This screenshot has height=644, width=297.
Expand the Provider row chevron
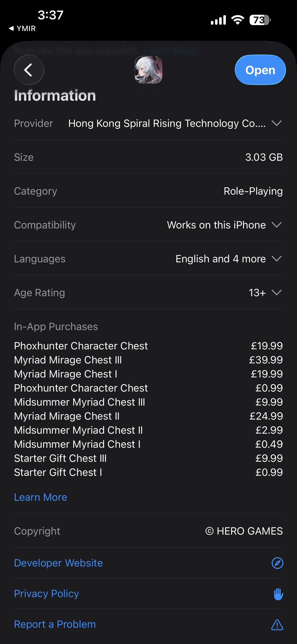tap(277, 123)
